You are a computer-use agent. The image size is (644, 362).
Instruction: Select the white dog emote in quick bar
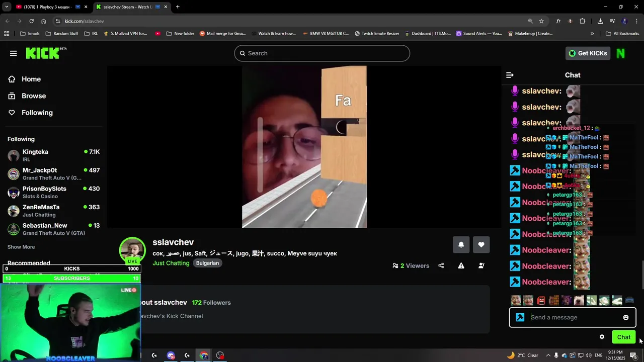point(579,301)
